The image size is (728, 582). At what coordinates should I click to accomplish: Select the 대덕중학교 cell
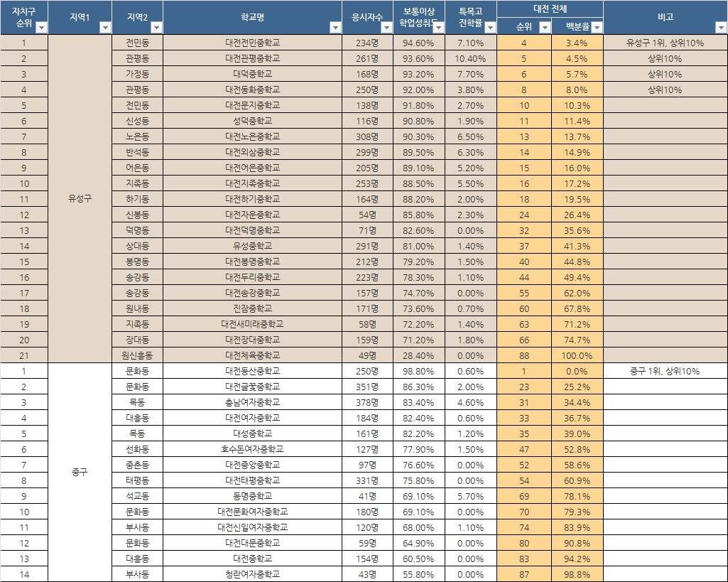tap(253, 74)
